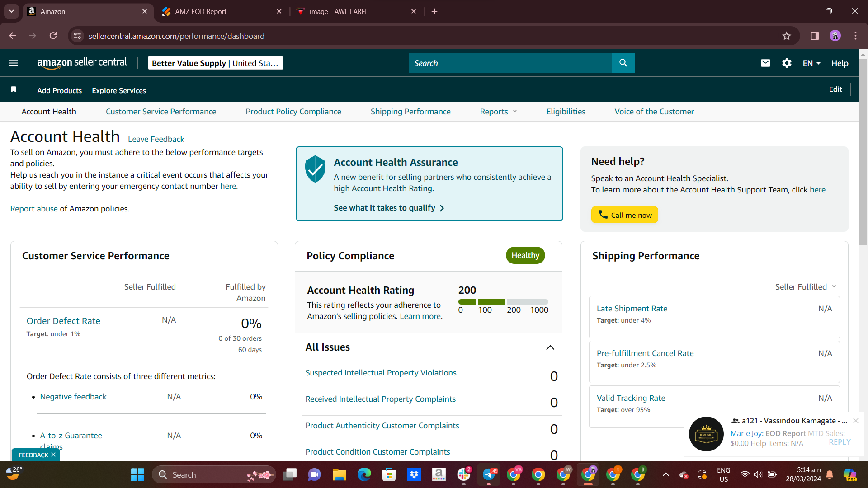The image size is (868, 488).
Task: Reload the page
Action: (x=53, y=36)
